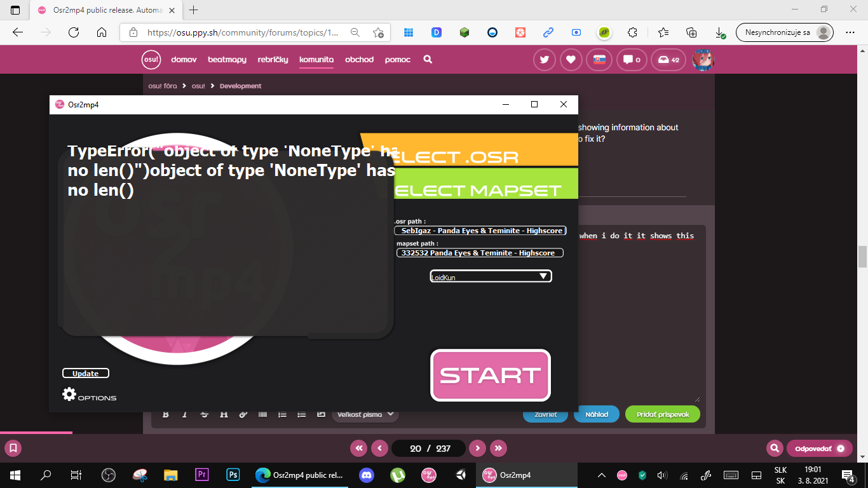Click the Development breadcrumb link
The width and height of the screenshot is (868, 488).
coord(241,86)
